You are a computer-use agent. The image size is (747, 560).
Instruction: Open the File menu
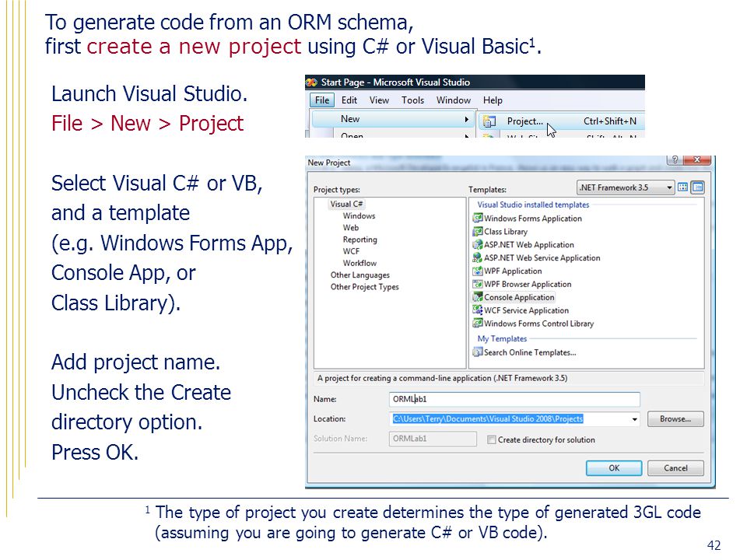(322, 100)
